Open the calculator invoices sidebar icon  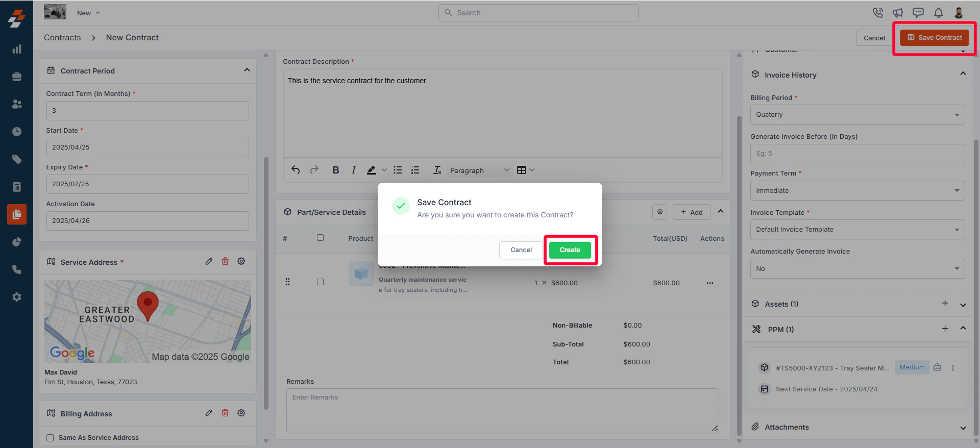tap(17, 187)
